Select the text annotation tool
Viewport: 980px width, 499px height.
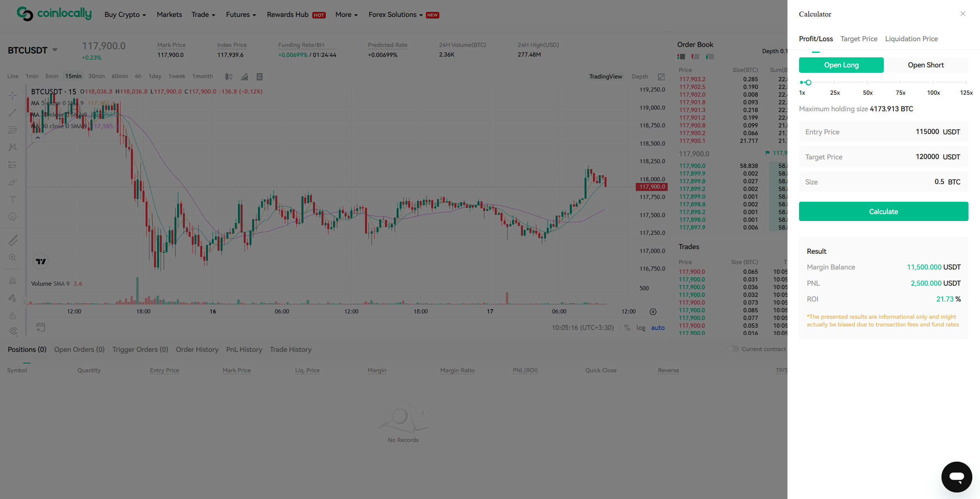click(13, 199)
